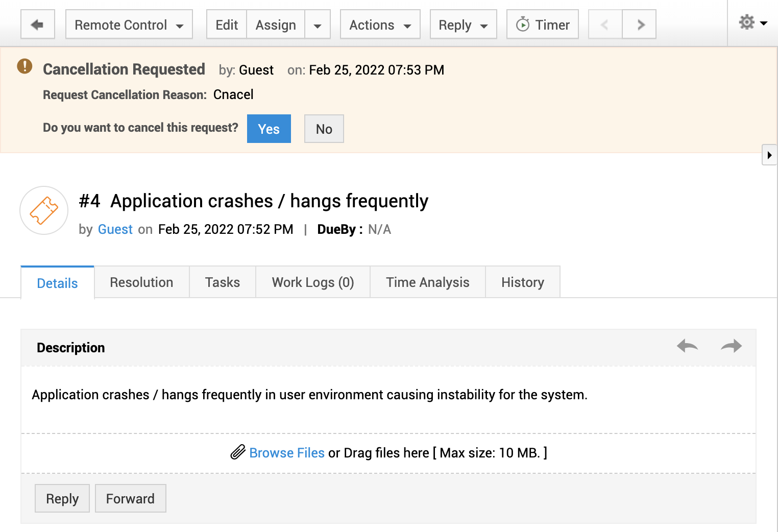Start the Timer for this request
This screenshot has width=778, height=532.
(542, 25)
